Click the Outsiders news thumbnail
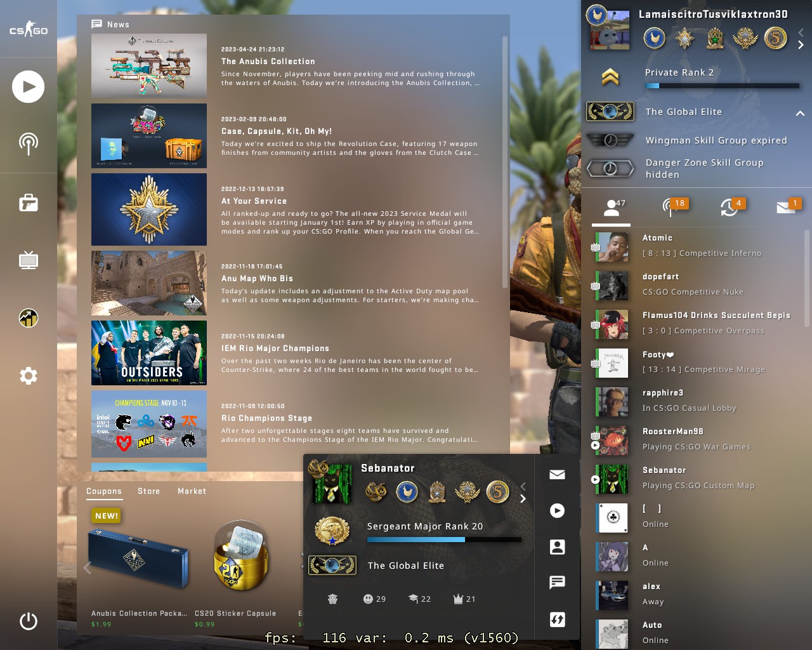Screen dimensions: 812x650 click(149, 353)
